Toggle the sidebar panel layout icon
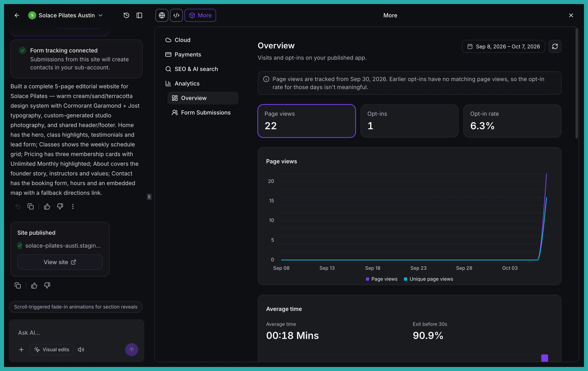Image resolution: width=588 pixels, height=371 pixels. (x=139, y=15)
